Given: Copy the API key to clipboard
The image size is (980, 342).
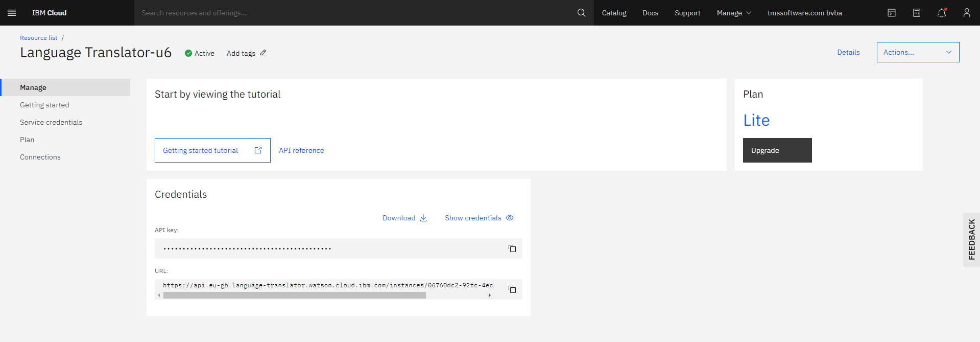Looking at the screenshot, I should [512, 248].
